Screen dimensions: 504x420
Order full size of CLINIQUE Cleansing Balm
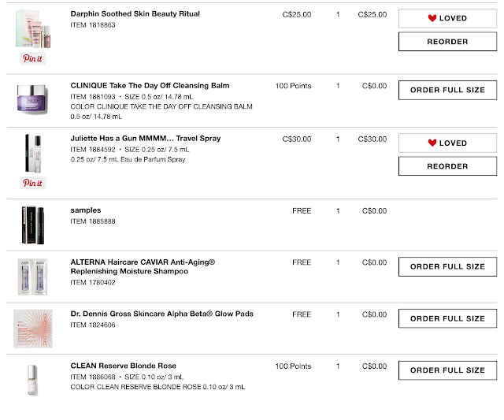[x=447, y=90]
